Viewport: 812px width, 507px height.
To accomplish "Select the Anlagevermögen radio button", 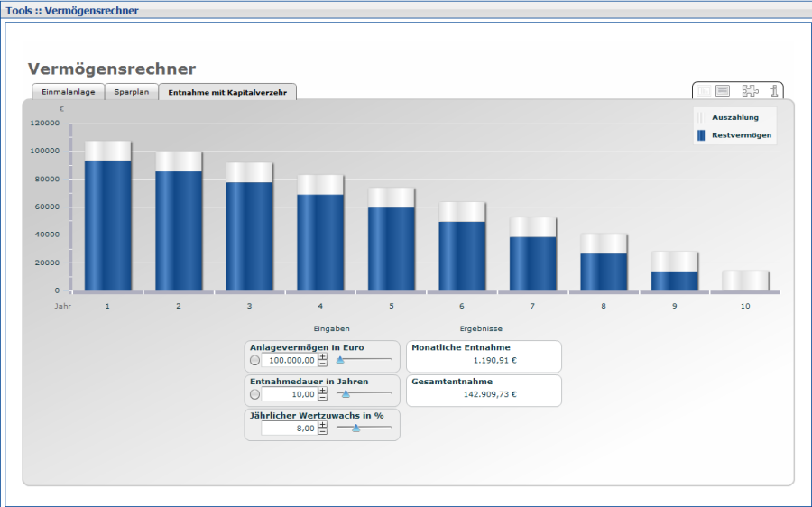I will (x=254, y=360).
